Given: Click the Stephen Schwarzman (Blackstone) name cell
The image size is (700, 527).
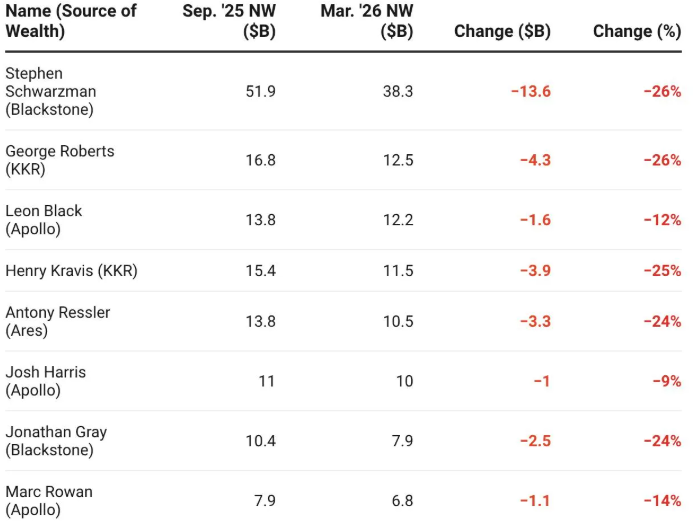Looking at the screenshot, I should [51, 91].
